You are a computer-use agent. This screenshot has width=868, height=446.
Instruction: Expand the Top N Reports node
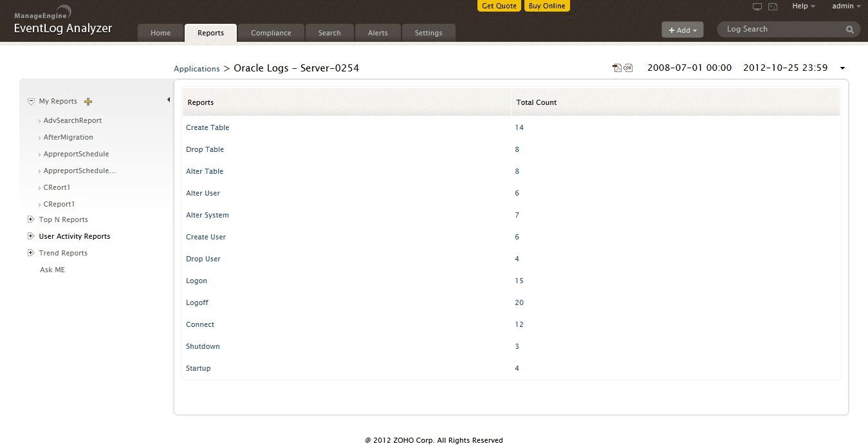tap(30, 219)
